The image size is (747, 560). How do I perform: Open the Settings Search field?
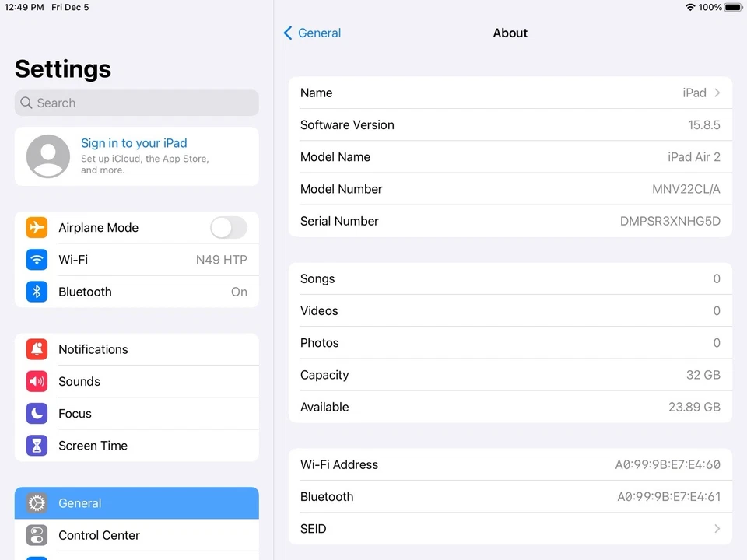136,103
